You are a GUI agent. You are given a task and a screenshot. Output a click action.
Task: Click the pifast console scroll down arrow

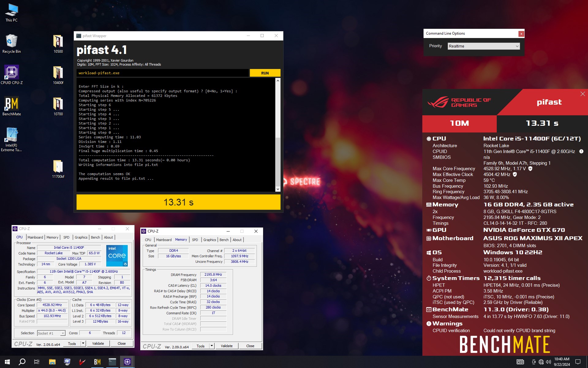(x=278, y=189)
